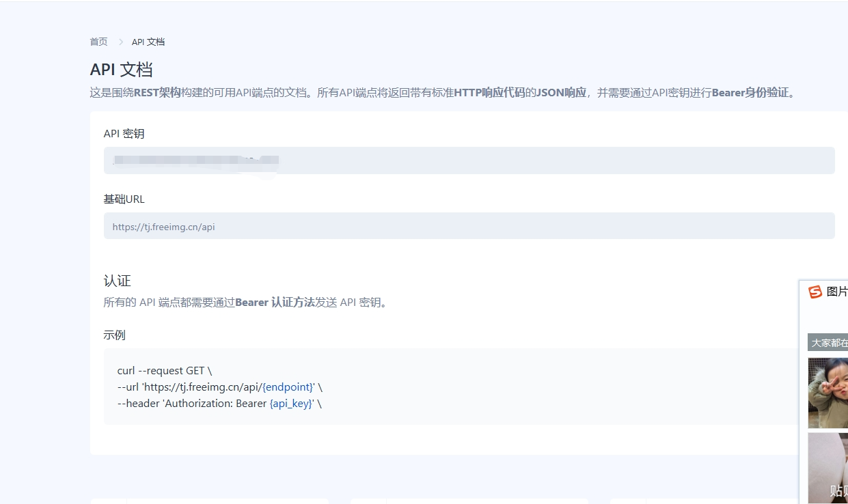Click the Sogou image search logo icon

coord(815,292)
